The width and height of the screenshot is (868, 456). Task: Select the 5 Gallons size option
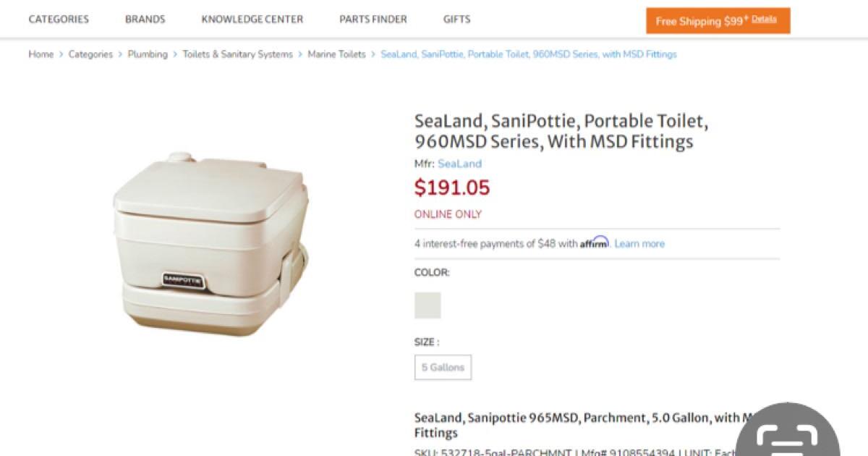(x=442, y=367)
